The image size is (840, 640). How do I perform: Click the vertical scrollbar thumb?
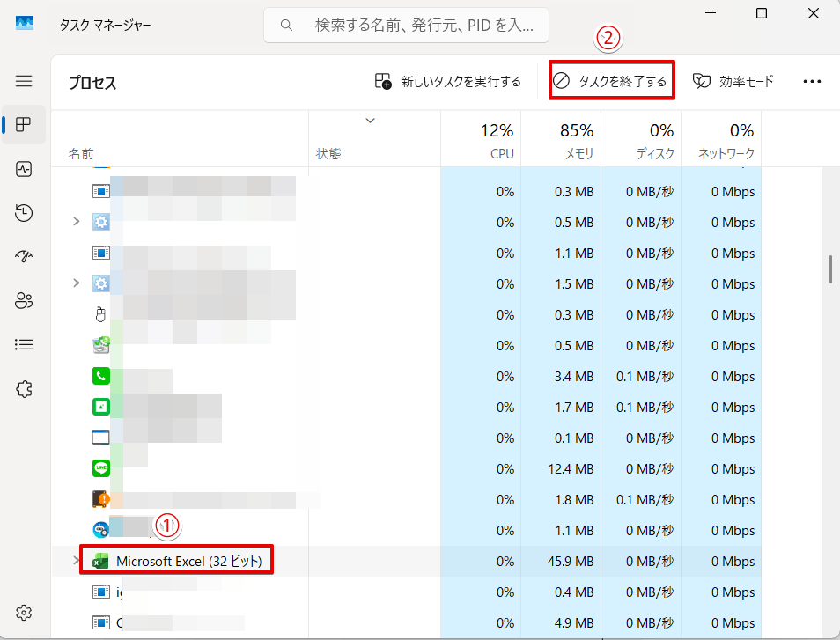click(x=830, y=269)
